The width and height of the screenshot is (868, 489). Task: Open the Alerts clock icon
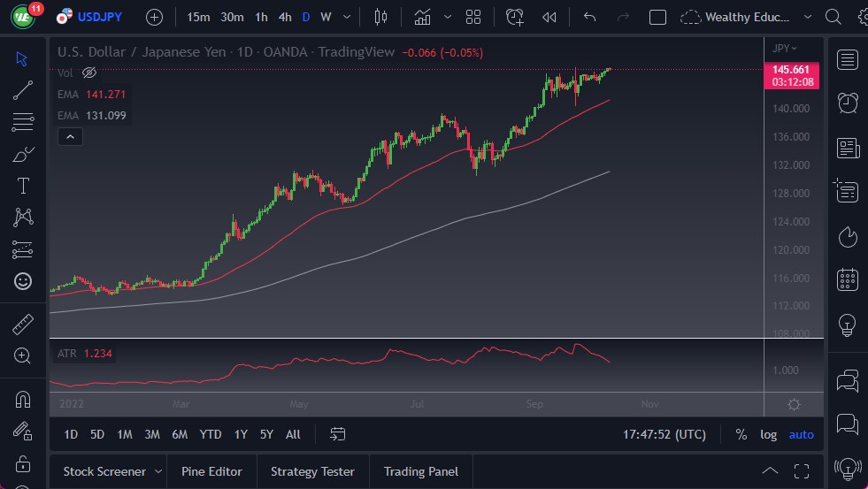coord(847,103)
